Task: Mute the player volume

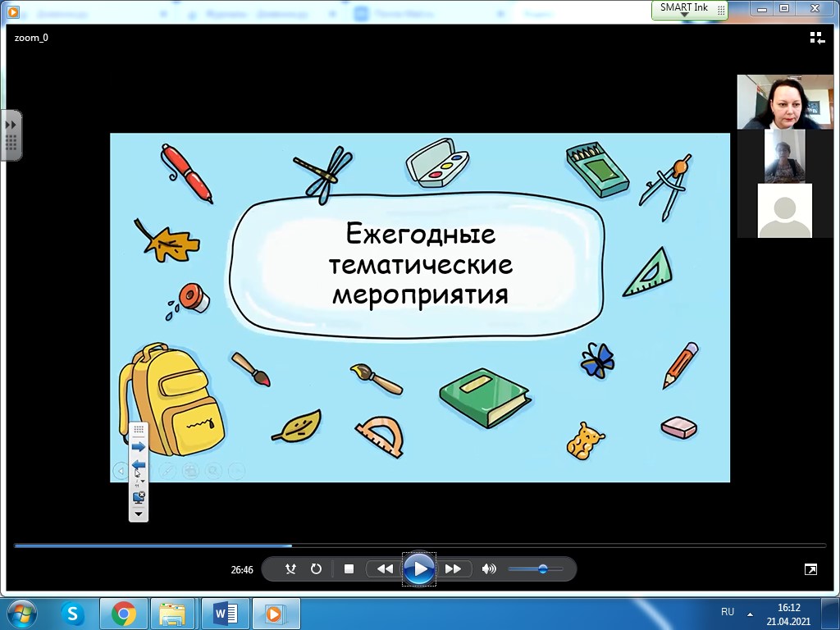Action: 489,568
